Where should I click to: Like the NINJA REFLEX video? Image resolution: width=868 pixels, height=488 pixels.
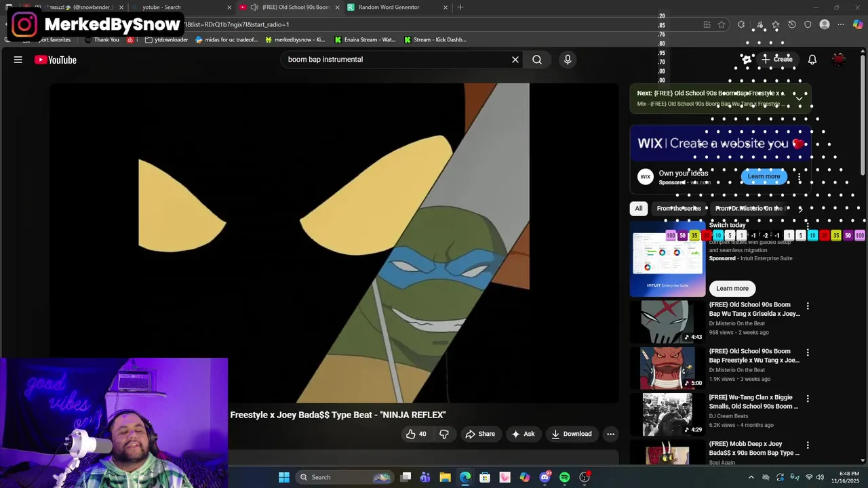click(416, 434)
